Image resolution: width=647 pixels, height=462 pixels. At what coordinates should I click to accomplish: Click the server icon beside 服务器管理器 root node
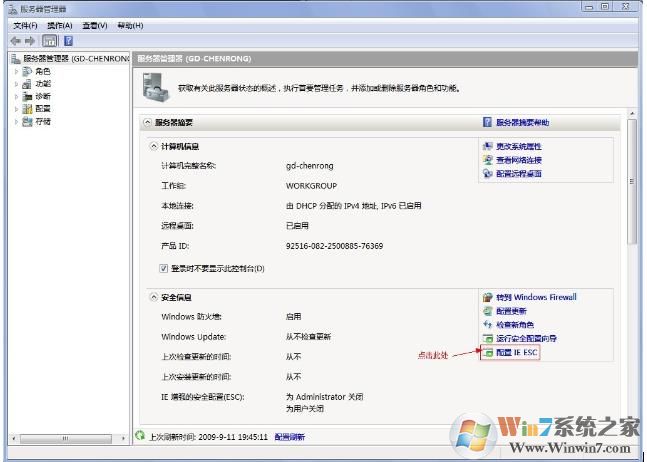tap(16, 59)
